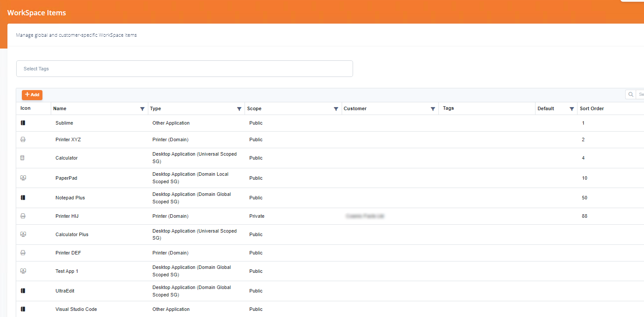Click sort order value 10
The height and width of the screenshot is (317, 644).
(x=584, y=178)
